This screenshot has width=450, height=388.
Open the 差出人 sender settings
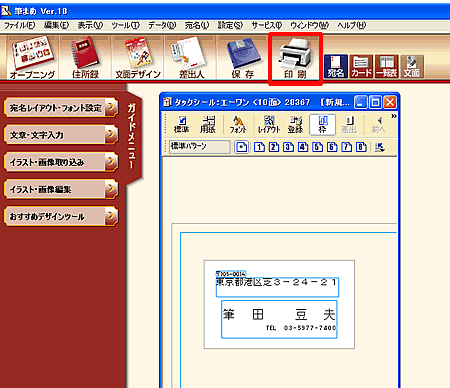[x=191, y=58]
